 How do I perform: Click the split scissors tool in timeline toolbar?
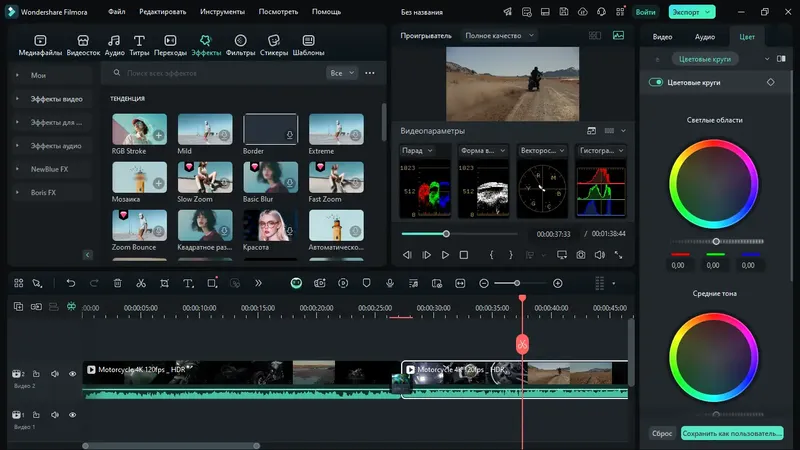pos(140,284)
